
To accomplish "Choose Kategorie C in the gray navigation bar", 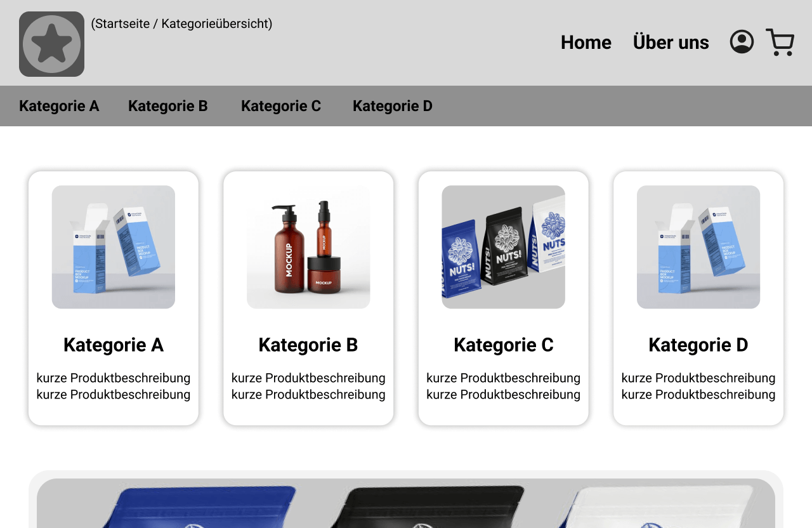I will [281, 106].
